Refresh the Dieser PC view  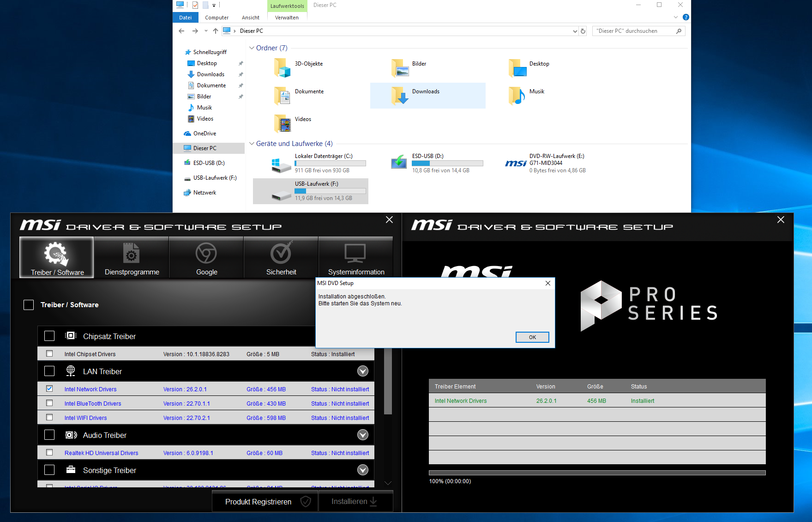[x=583, y=31]
